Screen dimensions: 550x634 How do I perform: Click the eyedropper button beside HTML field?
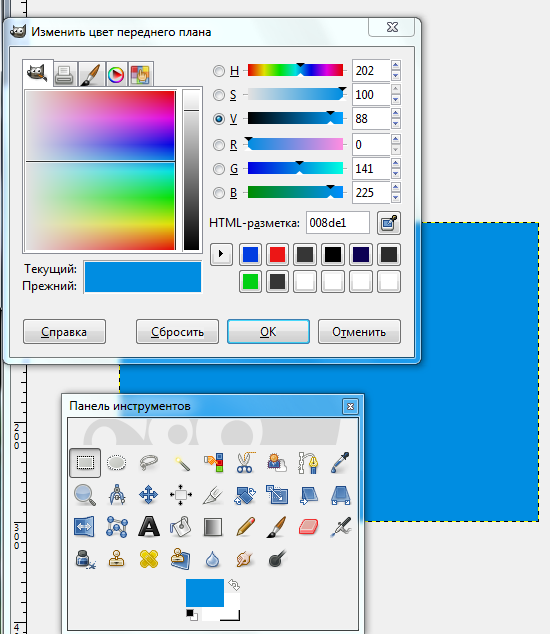tap(389, 223)
